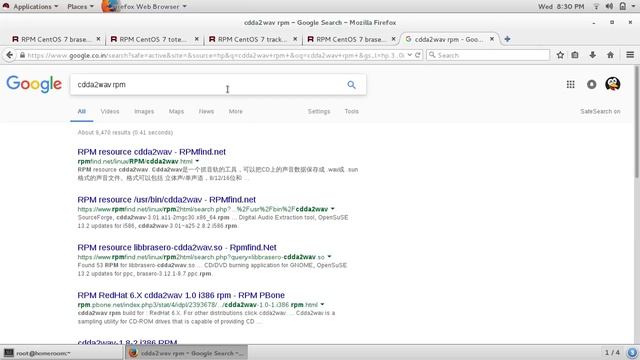Image resolution: width=640 pixels, height=360 pixels.
Task: Open 'RPM resource libbrasero-cdda2wav.so' link
Action: 177,247
